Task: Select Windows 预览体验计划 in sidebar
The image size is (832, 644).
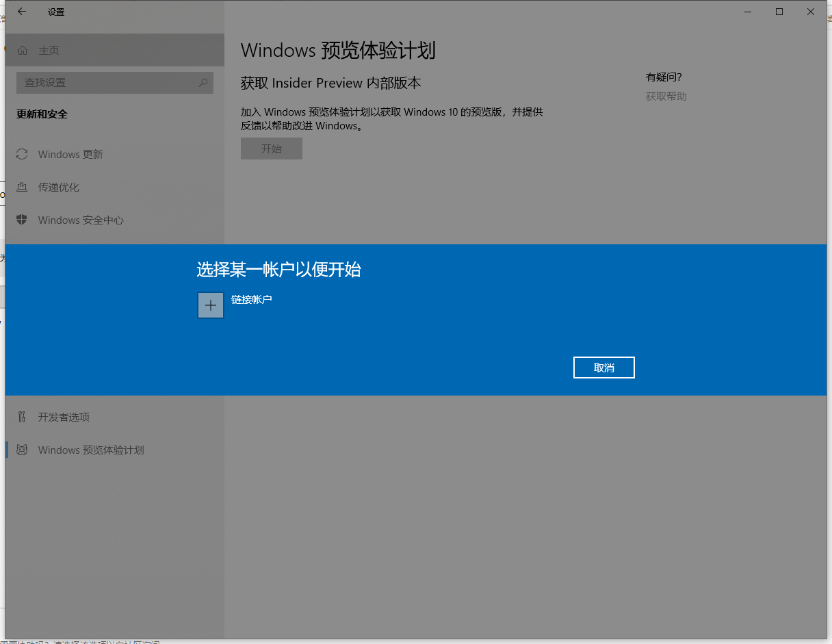Action: tap(114, 450)
